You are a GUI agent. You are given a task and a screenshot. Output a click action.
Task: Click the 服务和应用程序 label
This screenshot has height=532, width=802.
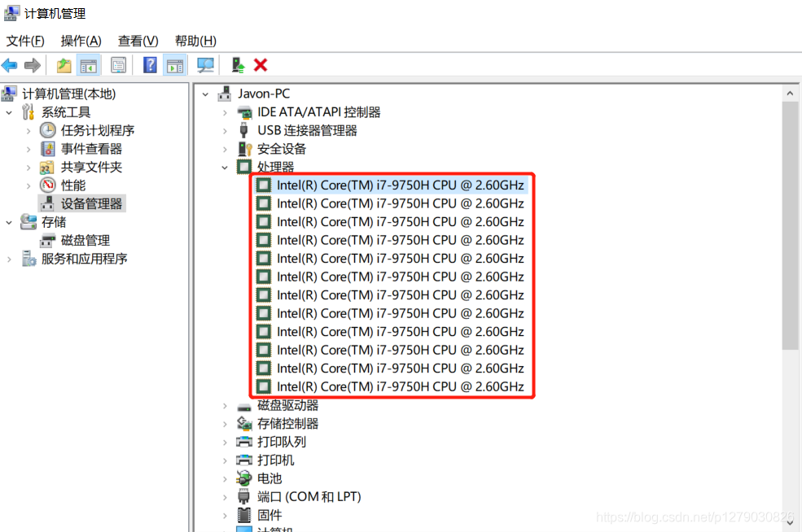click(x=85, y=259)
